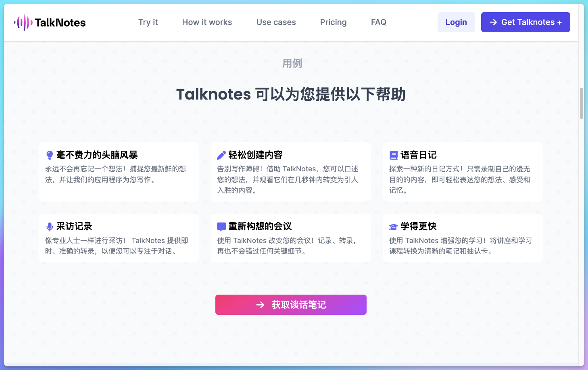
Task: Open the Pricing section
Action: coord(333,22)
